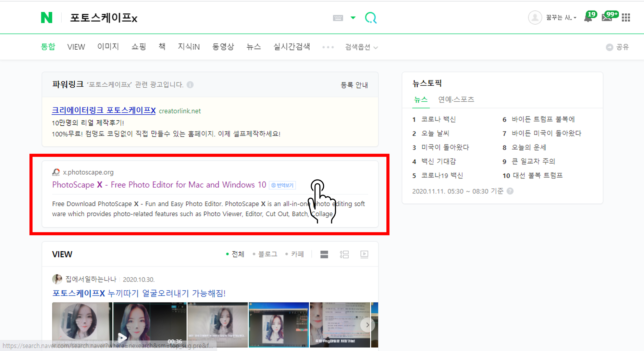Switch to the 이미지 tab
644x351 pixels.
(108, 47)
